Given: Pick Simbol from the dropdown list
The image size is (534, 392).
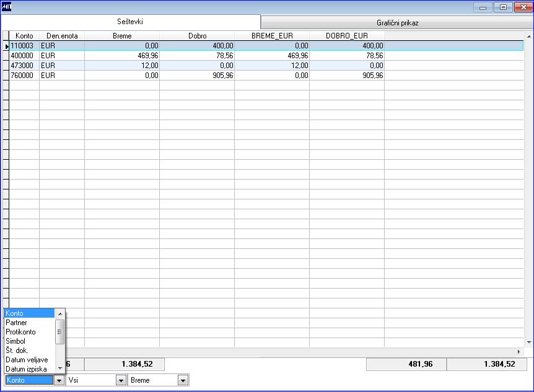Looking at the screenshot, I should click(x=29, y=341).
